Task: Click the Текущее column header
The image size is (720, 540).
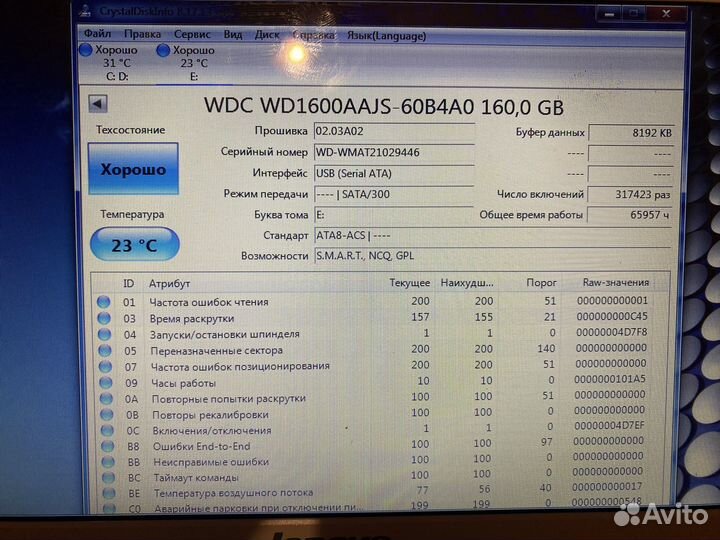Action: coord(410,283)
